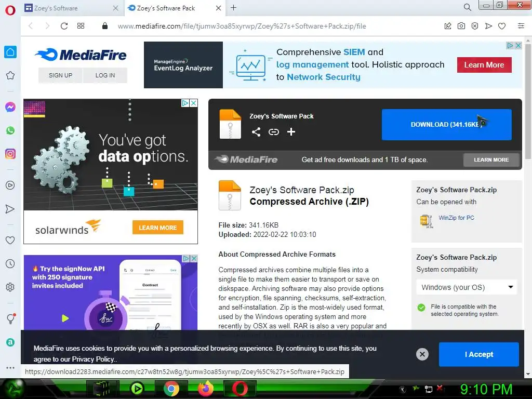Click the green 'a' sidebar icon
The image size is (532, 399).
(x=10, y=342)
